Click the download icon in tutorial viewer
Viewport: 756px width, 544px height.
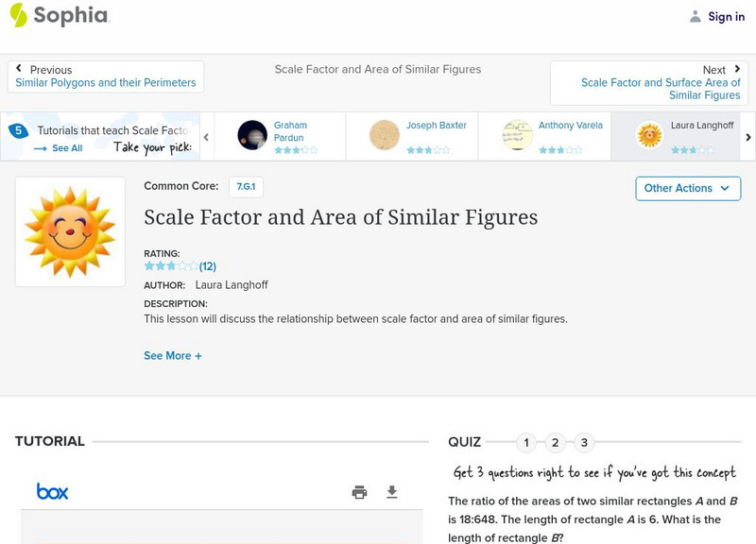pos(392,492)
